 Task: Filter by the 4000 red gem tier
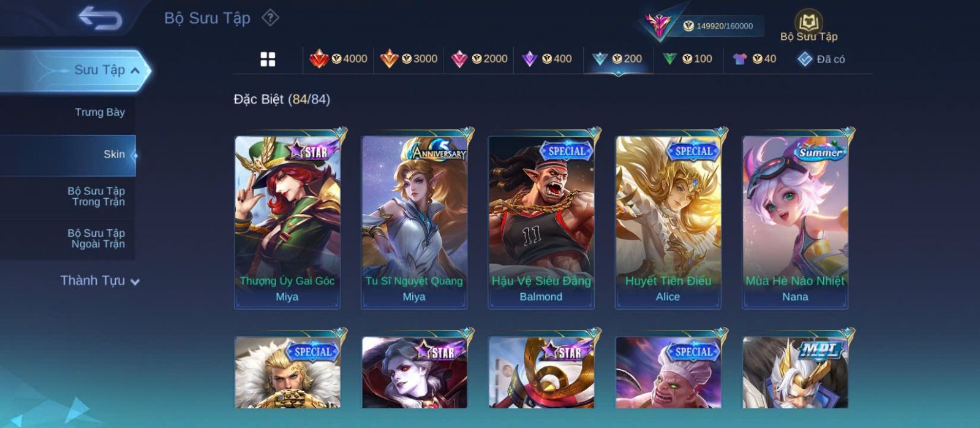(338, 59)
